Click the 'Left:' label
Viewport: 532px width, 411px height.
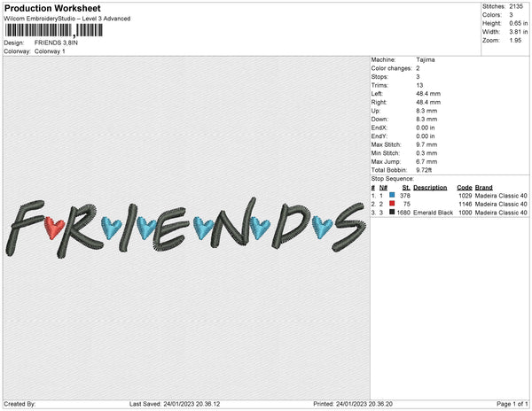[x=377, y=94]
